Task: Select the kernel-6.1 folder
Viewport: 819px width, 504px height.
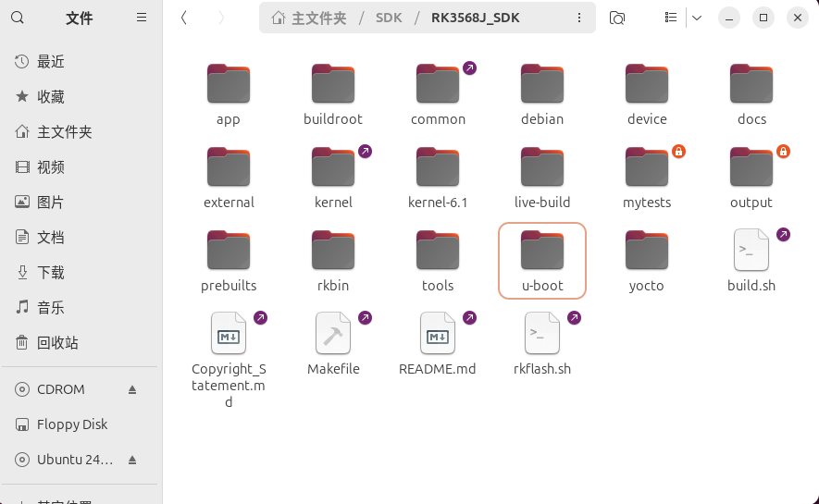Action: [438, 178]
